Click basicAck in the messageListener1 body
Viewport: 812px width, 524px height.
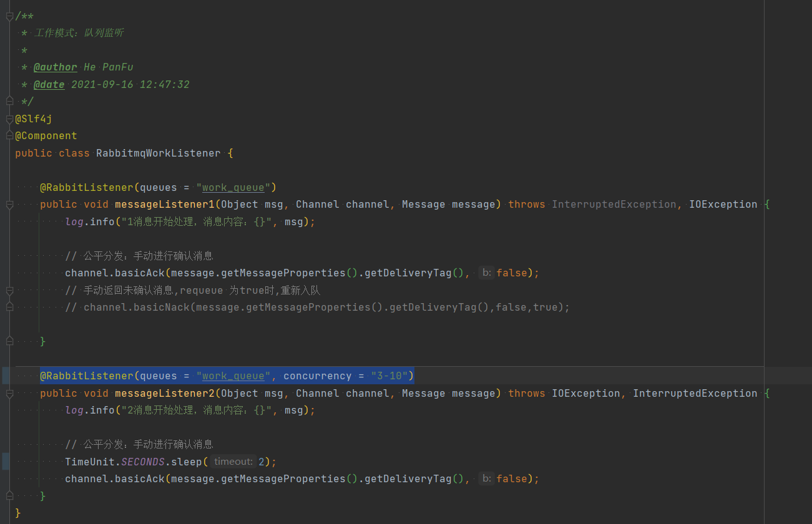click(140, 273)
